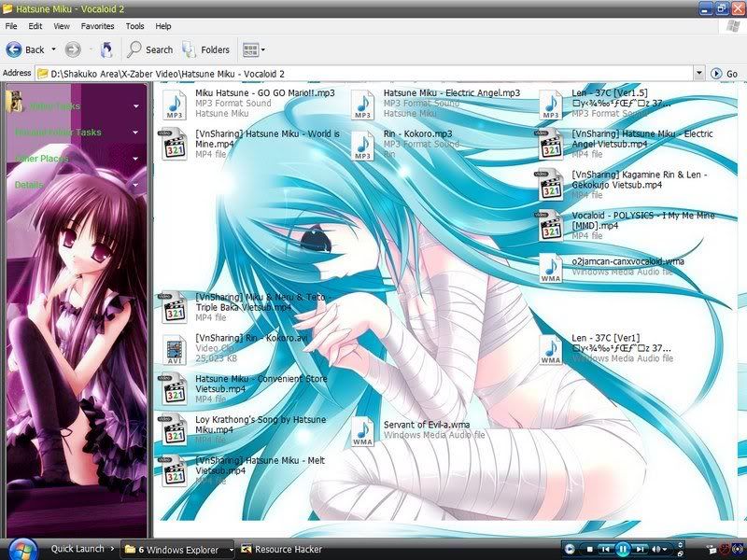
Task: Select Convenient Store Vietsub.mp4 file icon
Action: (175, 389)
